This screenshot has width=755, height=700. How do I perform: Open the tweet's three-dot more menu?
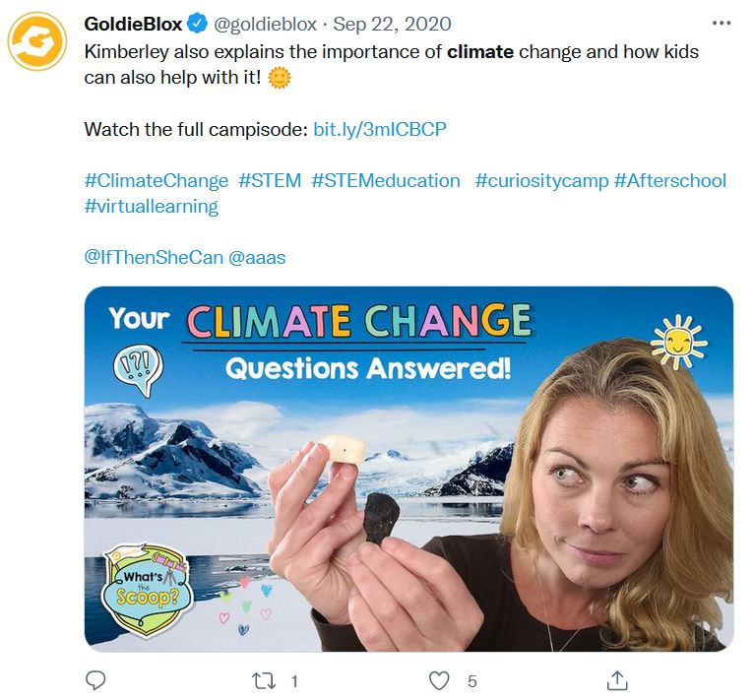click(x=721, y=22)
